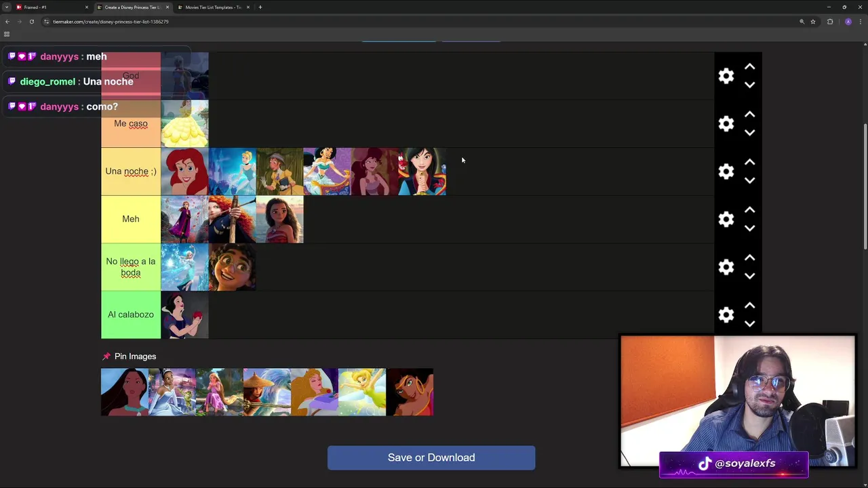Move the Una noche row down
Screen dimensions: 868x488
(x=749, y=180)
